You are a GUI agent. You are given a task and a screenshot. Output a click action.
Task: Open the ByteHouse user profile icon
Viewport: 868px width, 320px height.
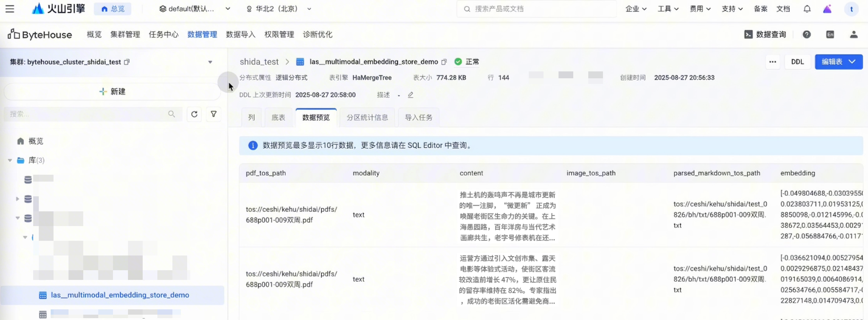point(854,34)
